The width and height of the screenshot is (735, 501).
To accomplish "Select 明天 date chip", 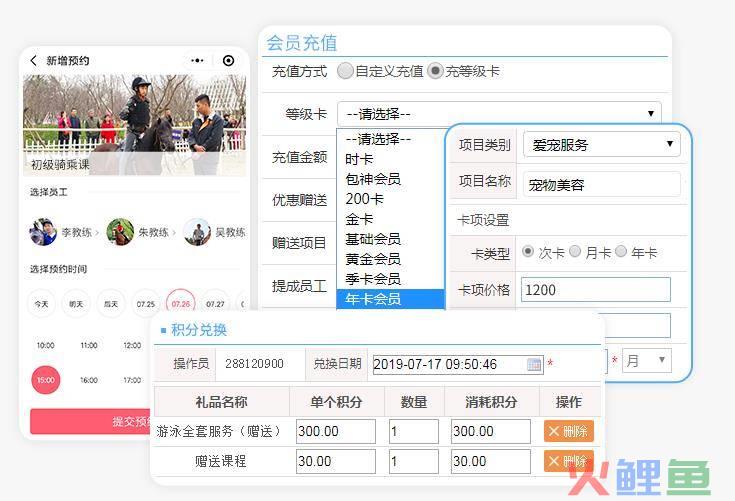I will click(x=76, y=304).
